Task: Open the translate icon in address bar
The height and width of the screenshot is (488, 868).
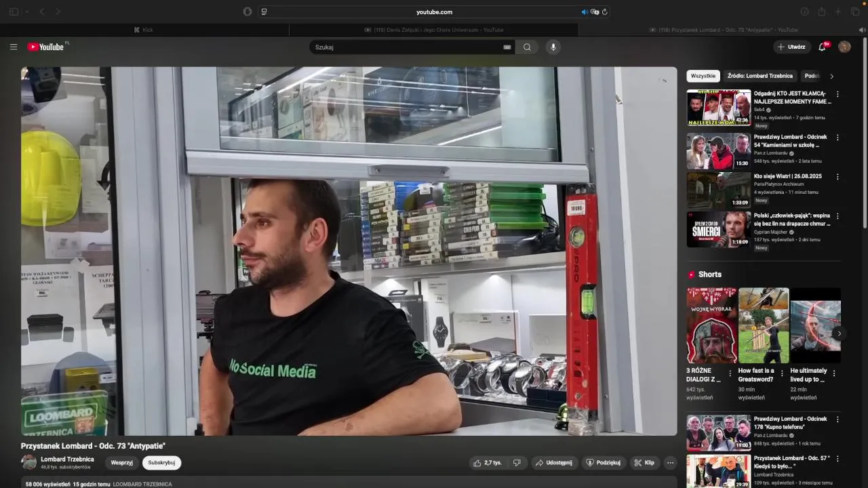Action: 595,12
